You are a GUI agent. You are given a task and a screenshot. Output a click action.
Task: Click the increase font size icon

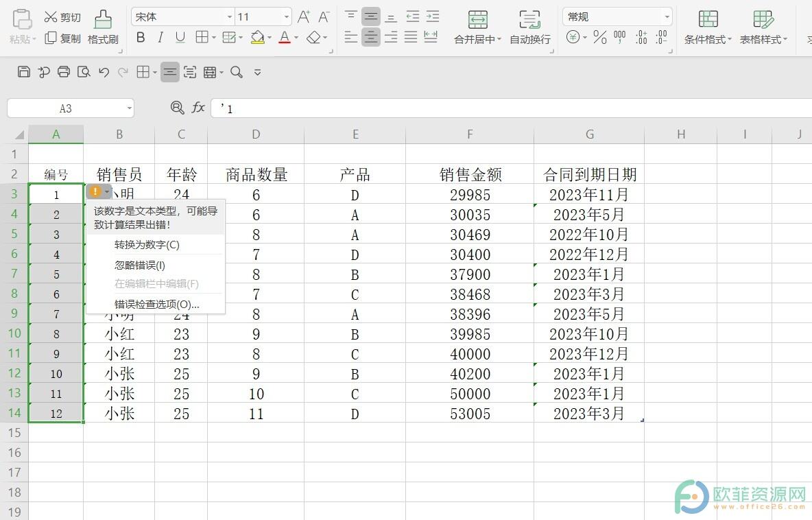tap(304, 17)
